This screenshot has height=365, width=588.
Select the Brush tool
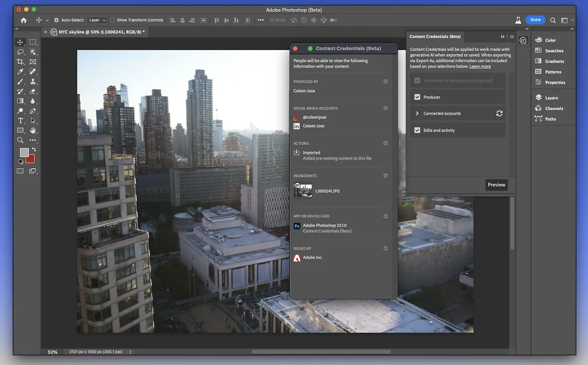(x=20, y=81)
